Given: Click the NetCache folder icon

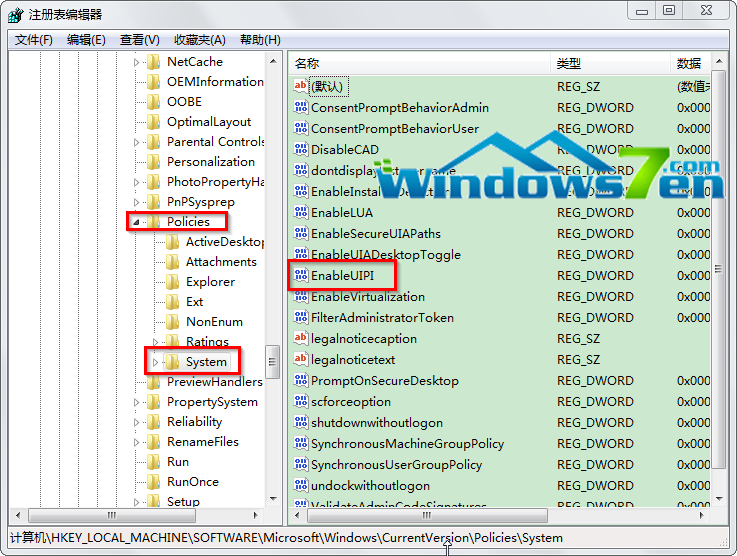Looking at the screenshot, I should click(154, 62).
